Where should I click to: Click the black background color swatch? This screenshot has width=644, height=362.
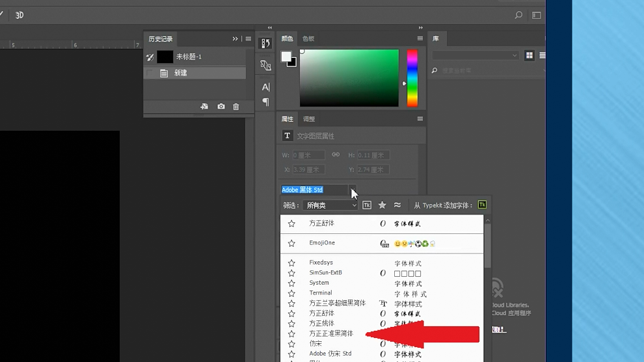(293, 63)
